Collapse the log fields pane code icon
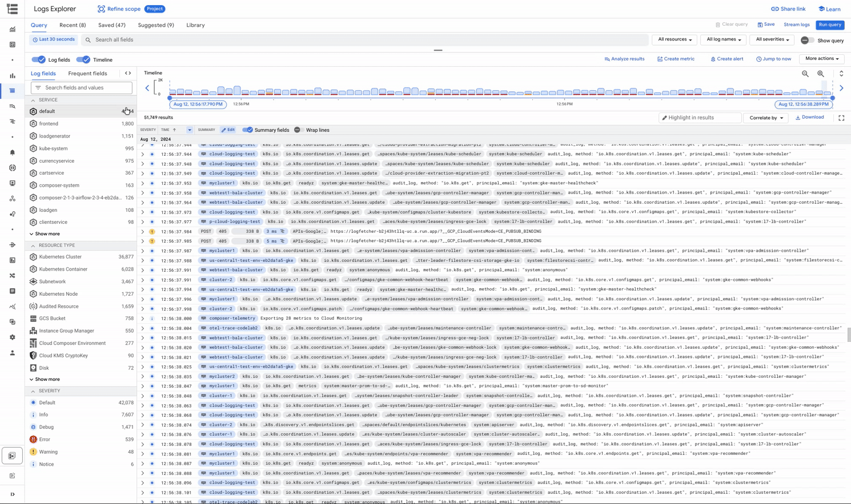The image size is (851, 504). pyautogui.click(x=128, y=73)
